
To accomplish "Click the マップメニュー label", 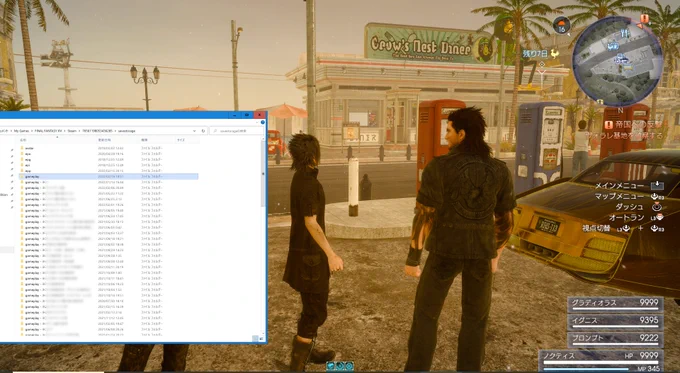I will coord(620,196).
